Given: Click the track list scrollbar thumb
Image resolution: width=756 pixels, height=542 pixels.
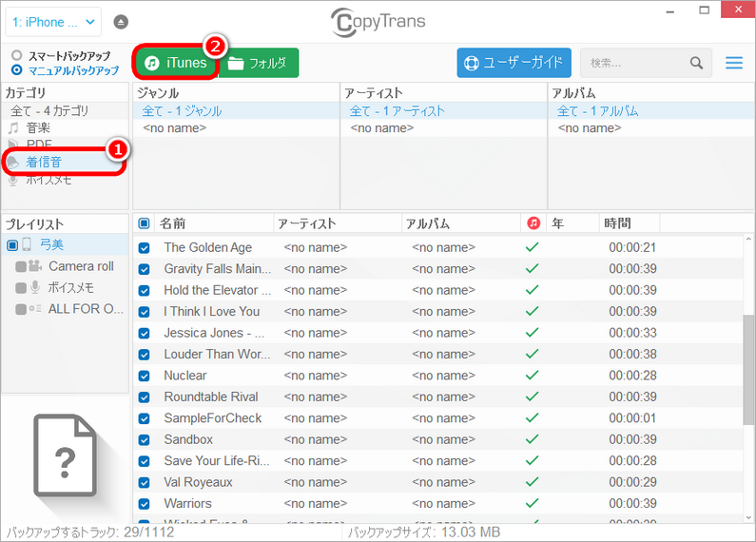Looking at the screenshot, I should 748,369.
